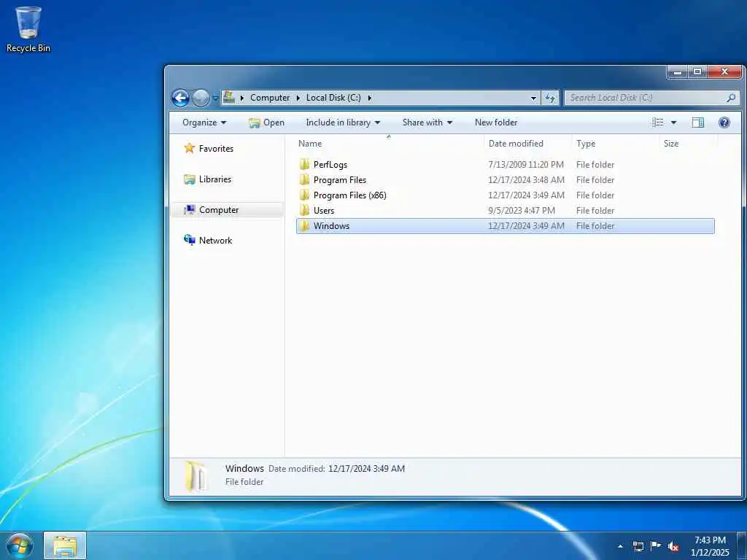Close the Explorer window
This screenshot has height=560, width=747.
click(x=724, y=72)
